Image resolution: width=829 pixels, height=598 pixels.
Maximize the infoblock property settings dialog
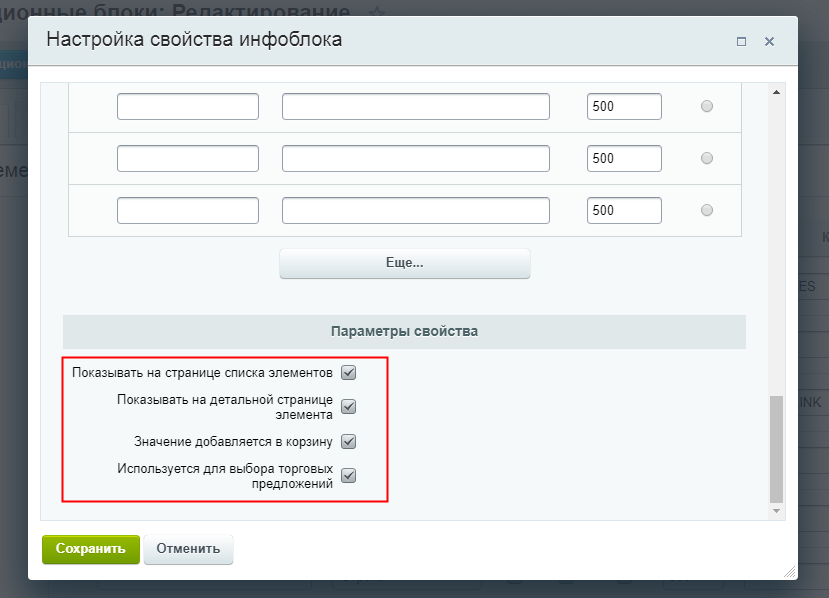click(x=741, y=42)
